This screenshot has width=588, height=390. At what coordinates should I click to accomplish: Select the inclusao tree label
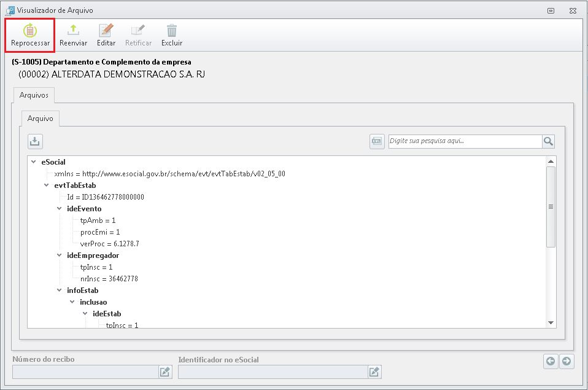click(x=93, y=302)
